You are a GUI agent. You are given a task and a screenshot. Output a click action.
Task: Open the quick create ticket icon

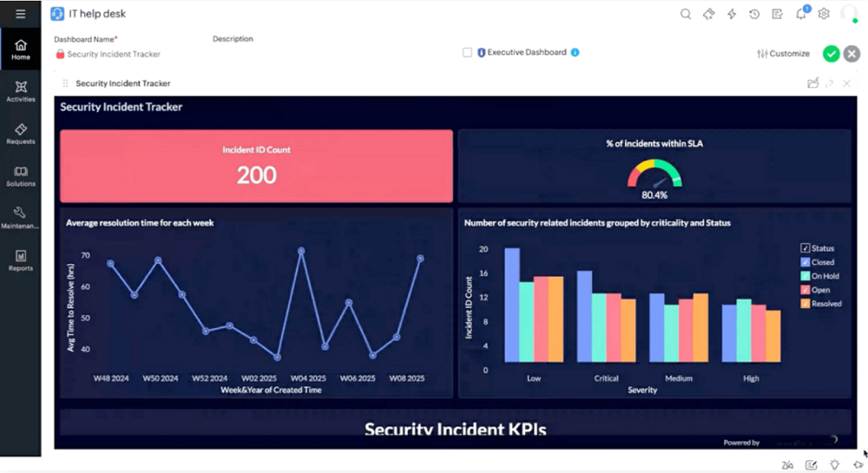tap(708, 15)
